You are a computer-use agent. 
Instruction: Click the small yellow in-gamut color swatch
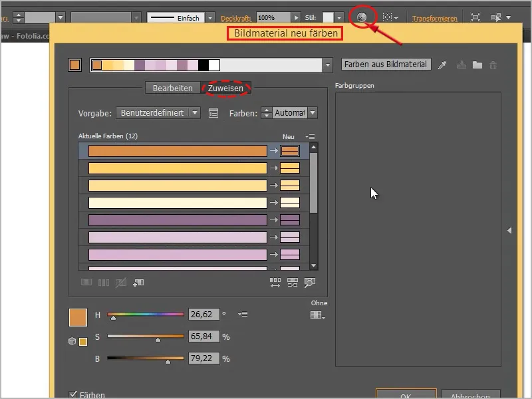83,341
